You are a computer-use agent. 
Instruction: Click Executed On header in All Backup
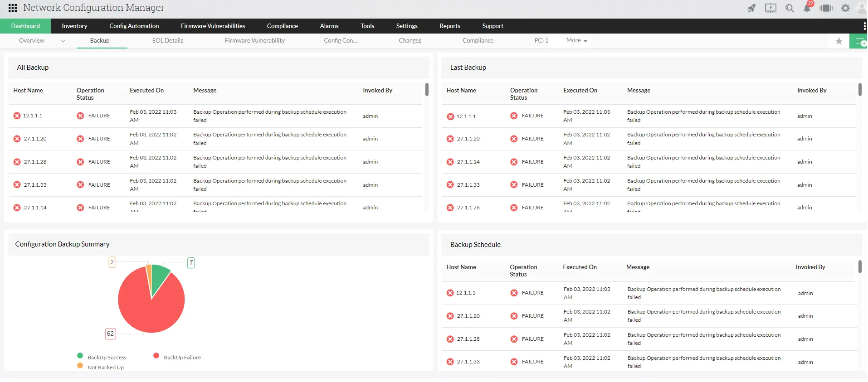pos(147,90)
